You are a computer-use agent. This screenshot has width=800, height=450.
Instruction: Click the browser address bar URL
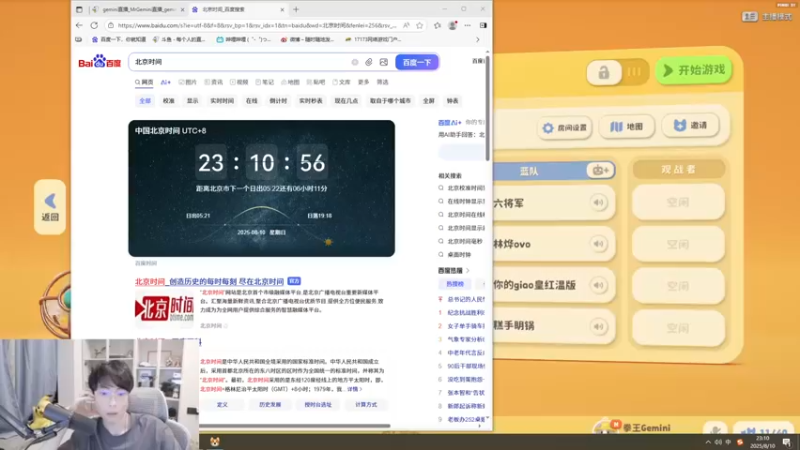tap(257, 25)
